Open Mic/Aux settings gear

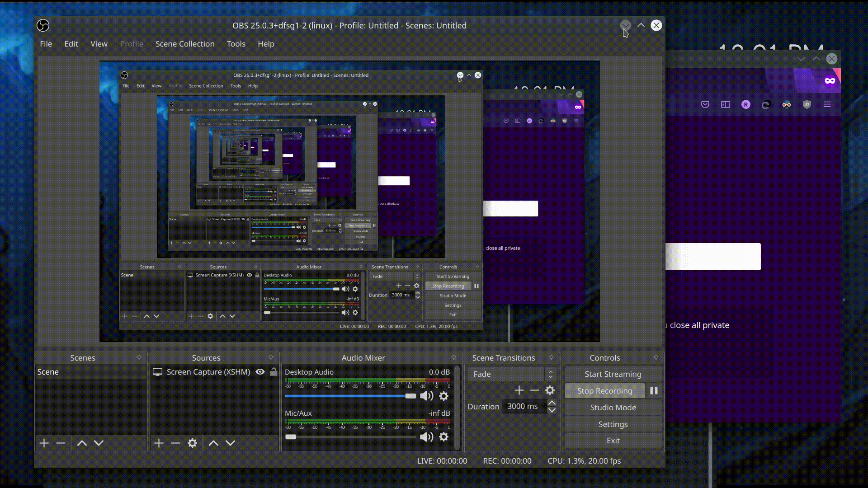click(444, 436)
